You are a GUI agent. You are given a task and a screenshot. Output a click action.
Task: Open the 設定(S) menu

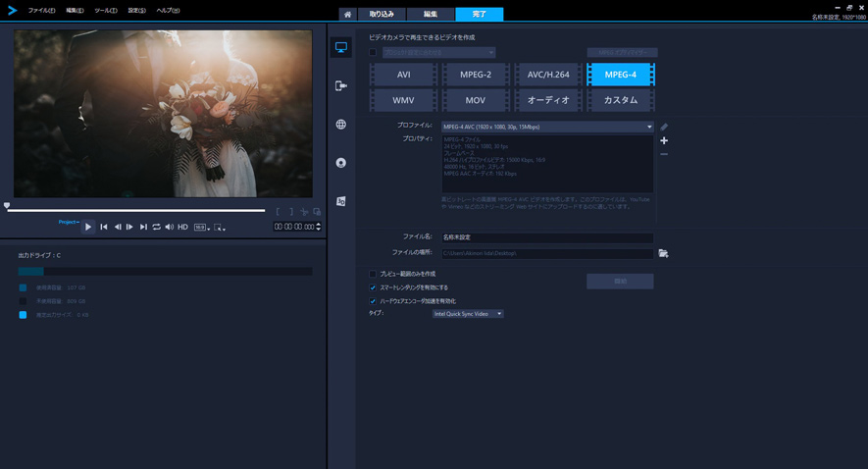click(x=136, y=11)
